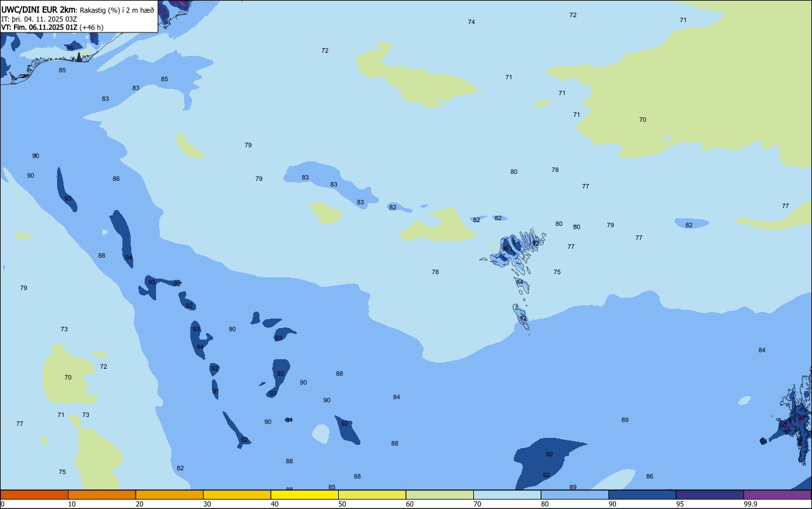Click the humidity value '74' on the map
The height and width of the screenshot is (509, 812).
471,22
